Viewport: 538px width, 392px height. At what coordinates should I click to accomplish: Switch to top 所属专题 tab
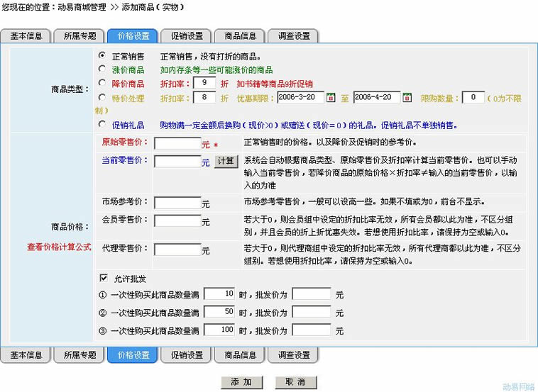click(79, 36)
